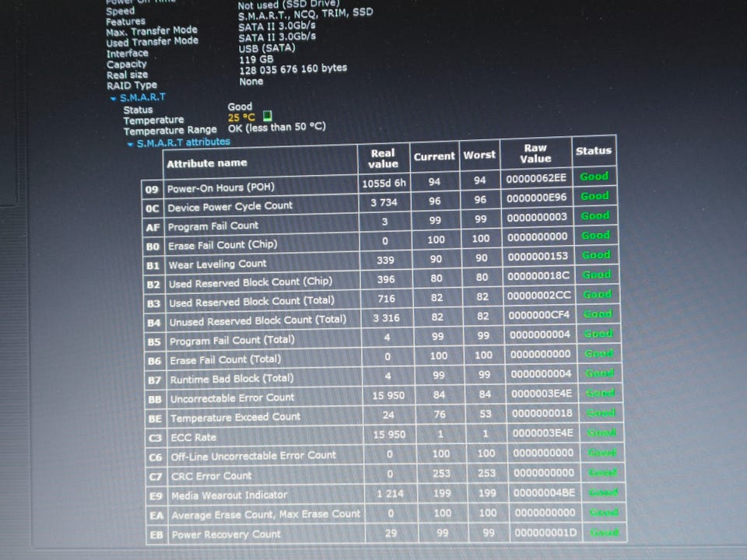This screenshot has width=747, height=560.
Task: Click raw value 0000000CF4
Action: 538,315
